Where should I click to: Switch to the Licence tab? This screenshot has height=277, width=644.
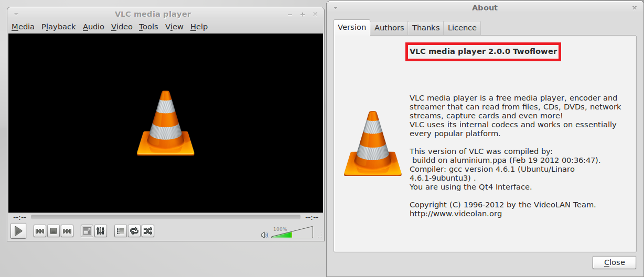462,28
